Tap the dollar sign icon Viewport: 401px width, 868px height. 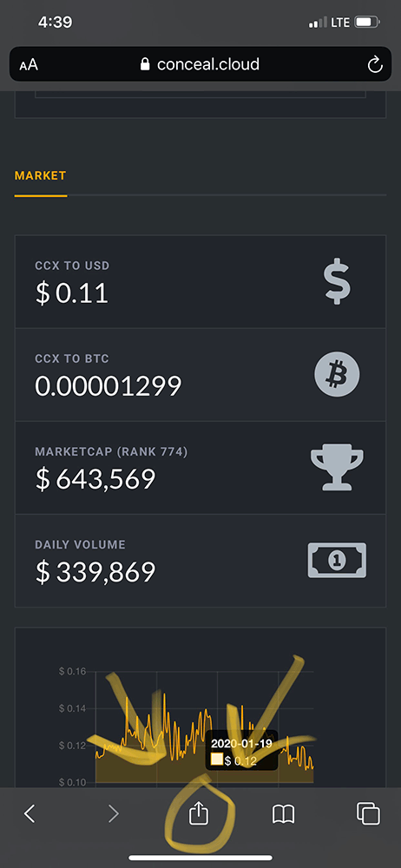pos(337,282)
